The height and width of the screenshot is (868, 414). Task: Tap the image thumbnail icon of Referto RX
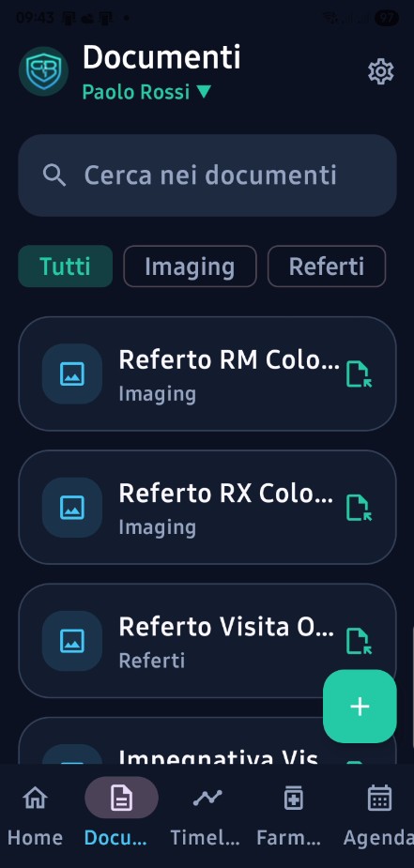pyautogui.click(x=72, y=507)
